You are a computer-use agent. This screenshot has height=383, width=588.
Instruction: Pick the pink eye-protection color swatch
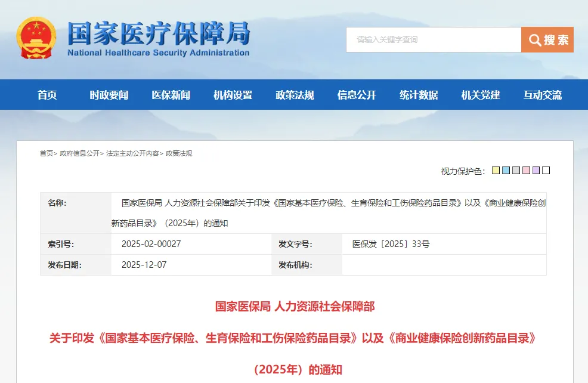pos(526,171)
